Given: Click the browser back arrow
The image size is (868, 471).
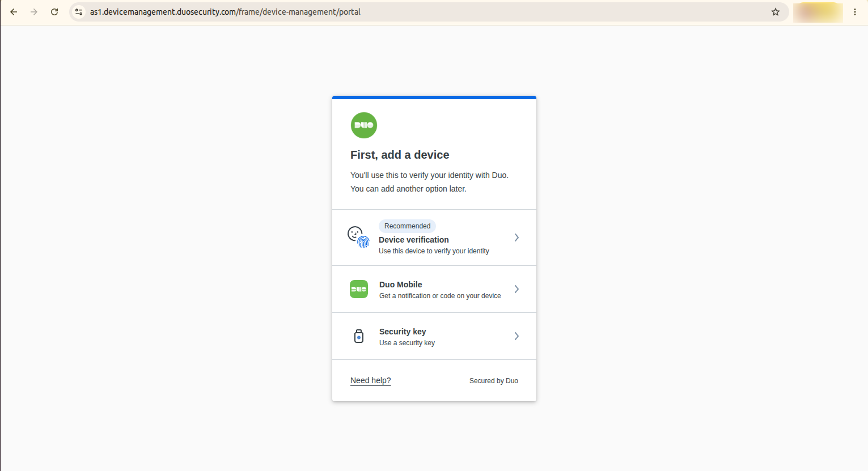Looking at the screenshot, I should pyautogui.click(x=14, y=12).
